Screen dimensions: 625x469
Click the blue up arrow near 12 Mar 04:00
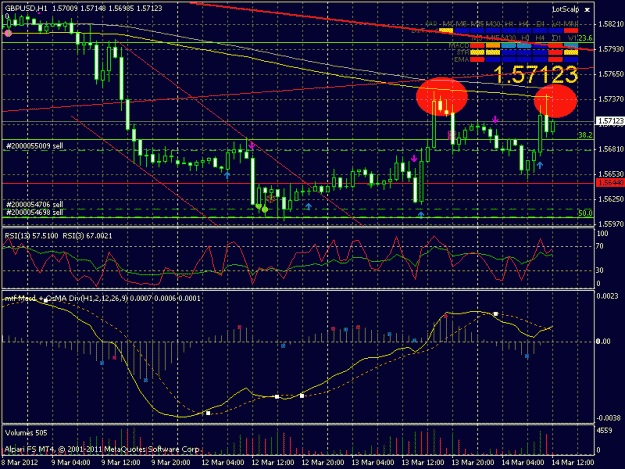(x=227, y=175)
